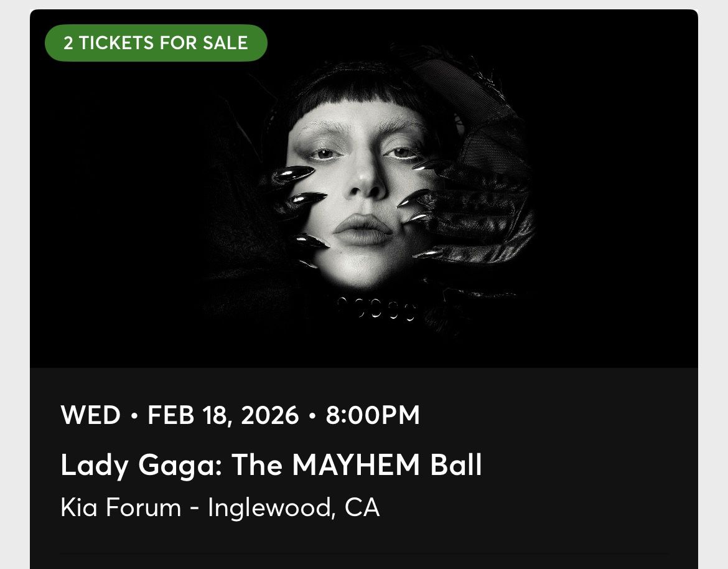Click the "FEB 18, 2026" event date

tap(223, 415)
